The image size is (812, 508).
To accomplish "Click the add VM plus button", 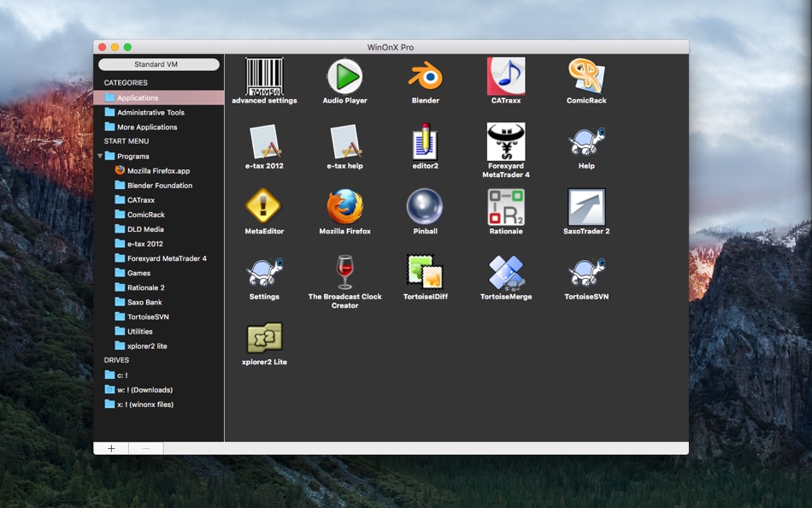I will pyautogui.click(x=110, y=447).
